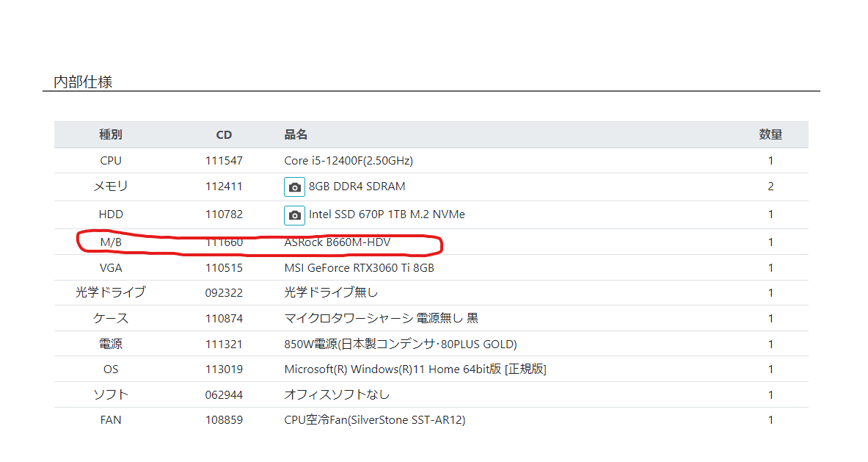Screen dimensions: 868x462
Task: Select code 108859
Action: coord(224,420)
